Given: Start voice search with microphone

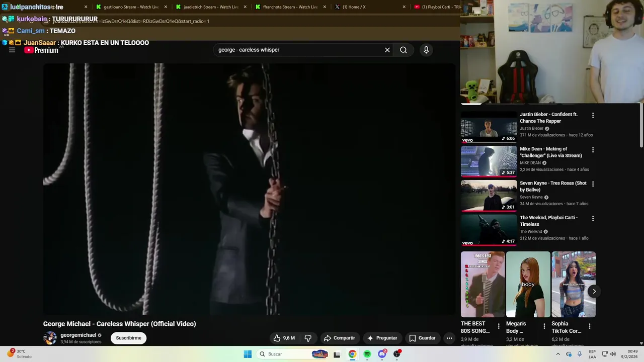Looking at the screenshot, I should [426, 50].
